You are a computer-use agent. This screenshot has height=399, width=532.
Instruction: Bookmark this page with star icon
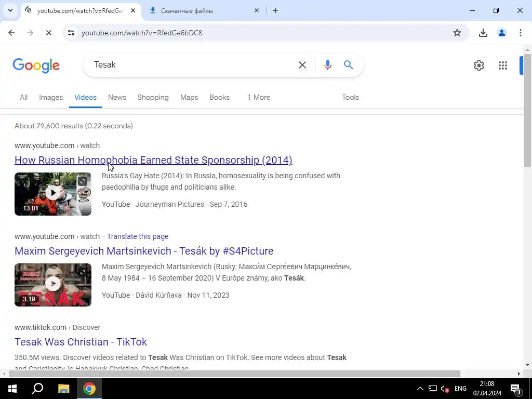pos(457,33)
